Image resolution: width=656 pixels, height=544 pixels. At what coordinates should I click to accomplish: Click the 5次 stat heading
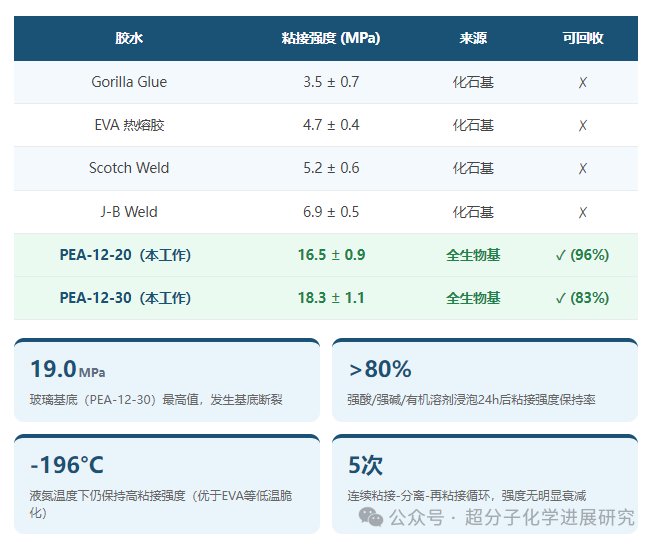365,465
